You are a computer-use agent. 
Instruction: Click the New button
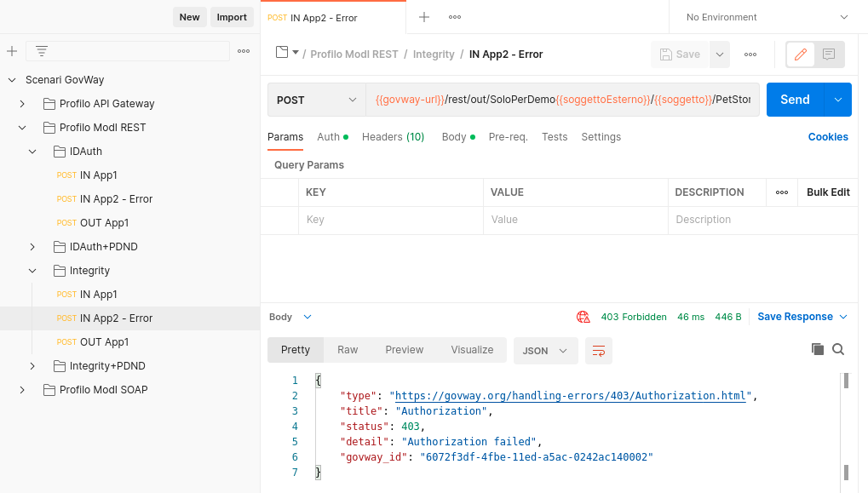point(189,17)
